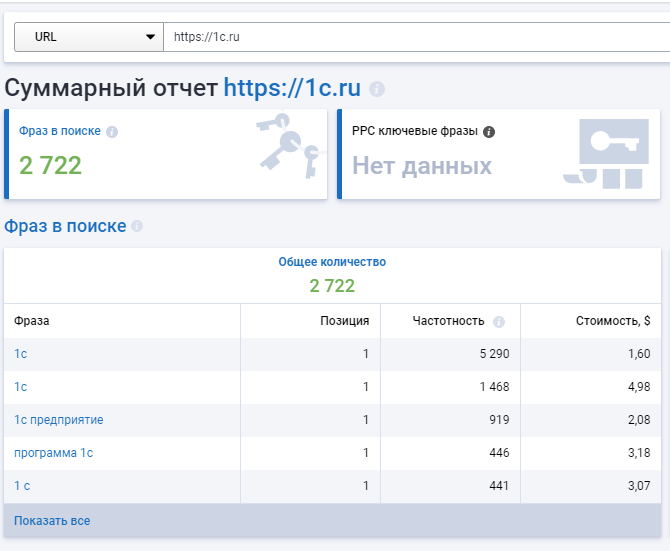
Task: Sort by the 'Стоимость, $' column header
Action: pyautogui.click(x=612, y=321)
